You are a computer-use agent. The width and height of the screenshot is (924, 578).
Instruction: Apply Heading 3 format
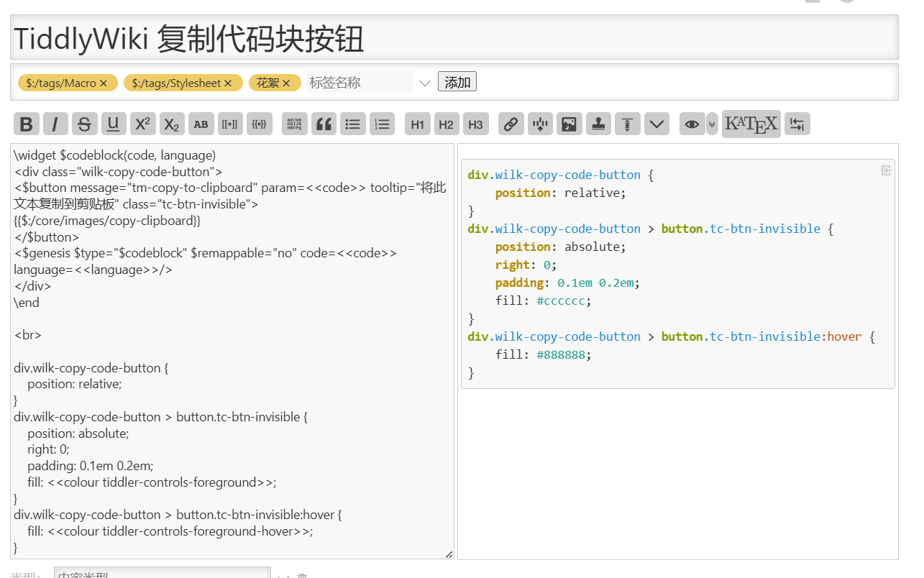click(x=475, y=124)
